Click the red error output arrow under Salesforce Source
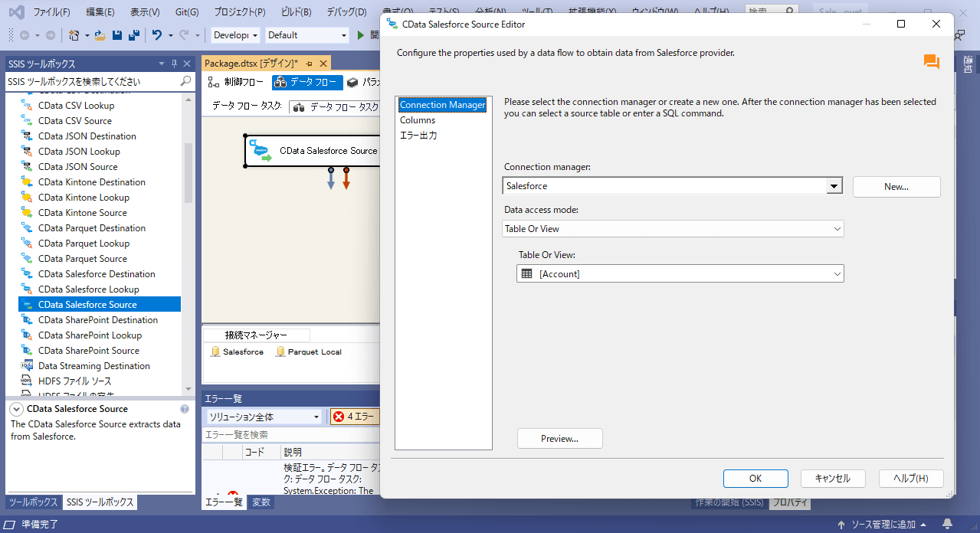This screenshot has height=533, width=980. click(346, 178)
